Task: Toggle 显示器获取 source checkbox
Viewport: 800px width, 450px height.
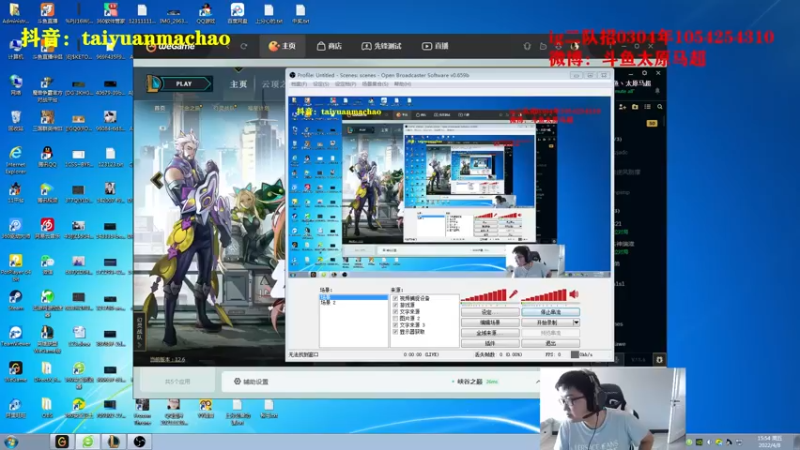Action: pos(395,332)
